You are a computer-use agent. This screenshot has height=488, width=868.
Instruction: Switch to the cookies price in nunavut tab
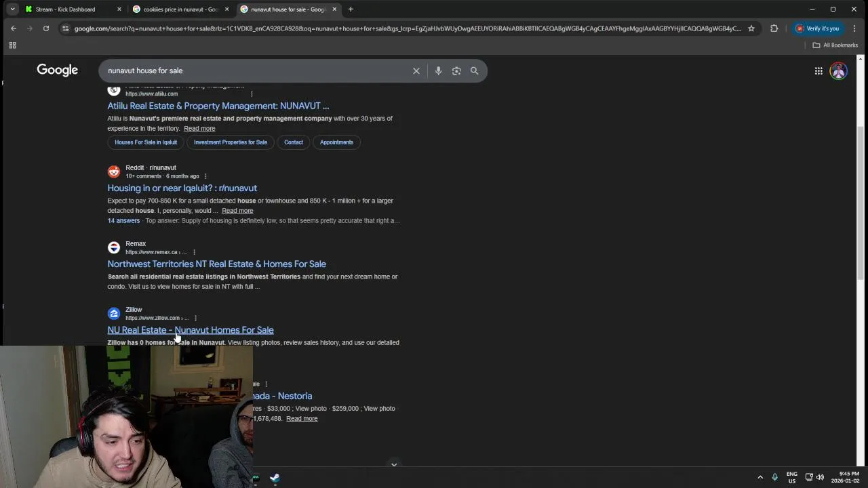click(x=180, y=9)
